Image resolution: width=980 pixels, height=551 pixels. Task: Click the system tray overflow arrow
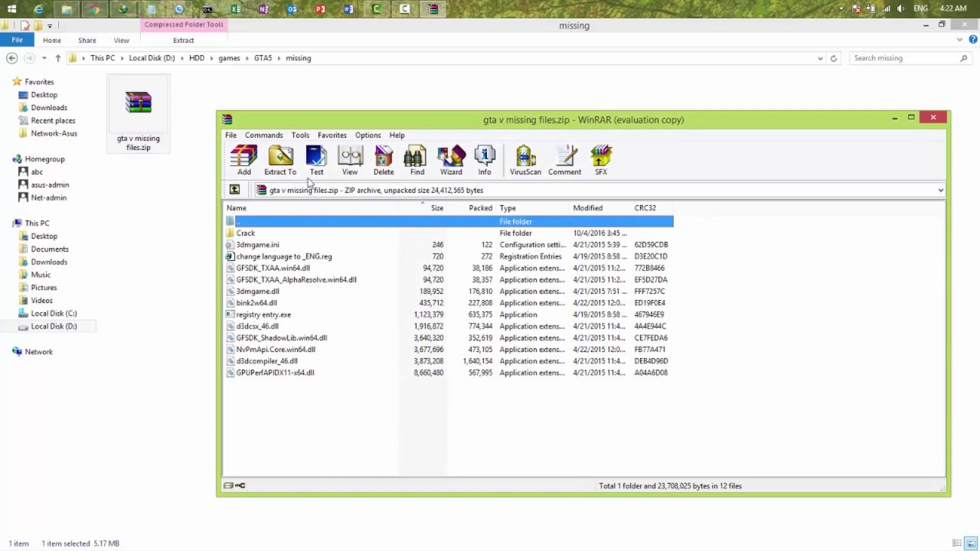tap(841, 9)
